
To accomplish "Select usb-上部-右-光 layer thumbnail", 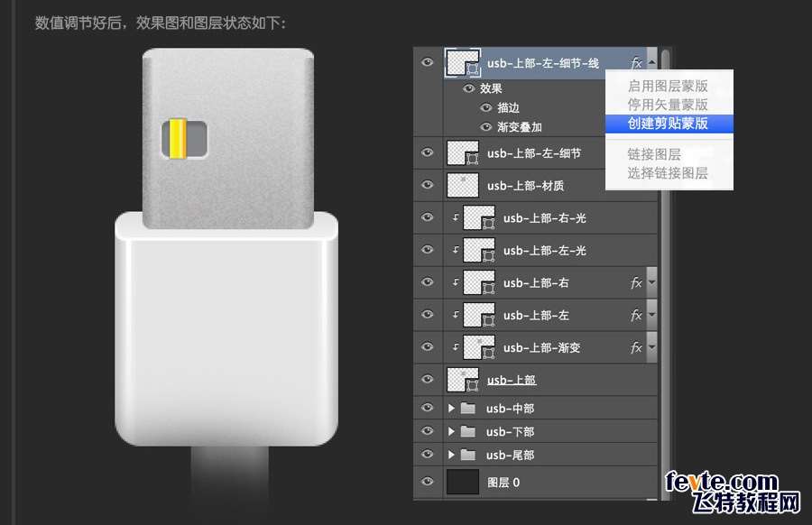I will [x=479, y=218].
